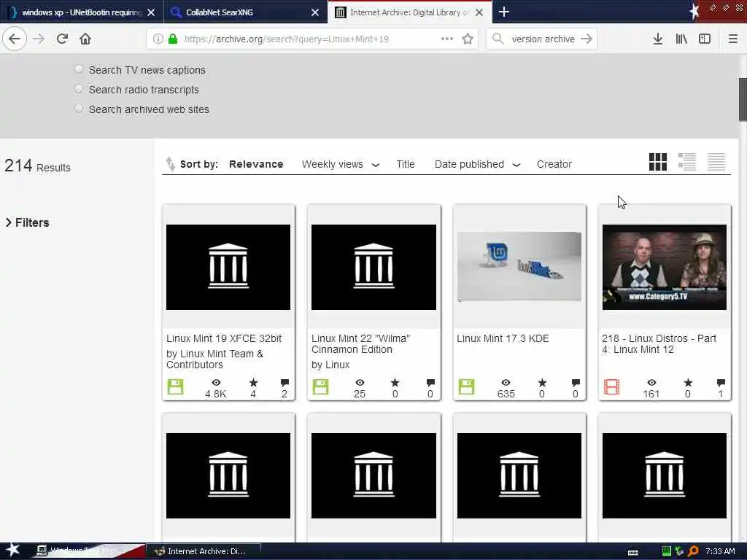This screenshot has height=560, width=747.
Task: Click software disk icon on Linux Mint 19 XFCE card
Action: pos(175,386)
